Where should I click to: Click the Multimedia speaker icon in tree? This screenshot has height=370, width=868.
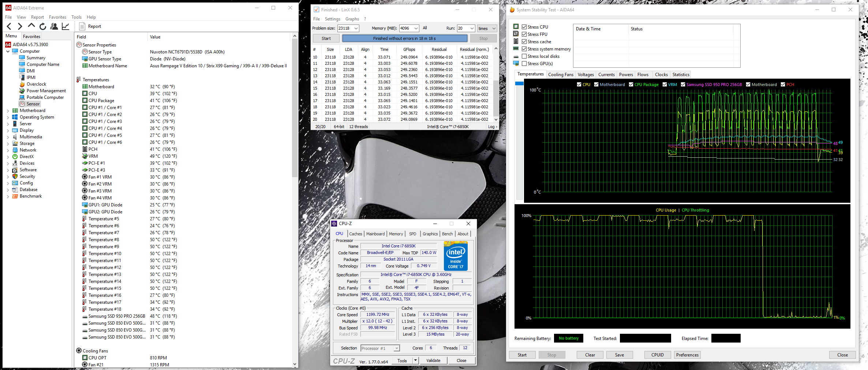coord(15,137)
